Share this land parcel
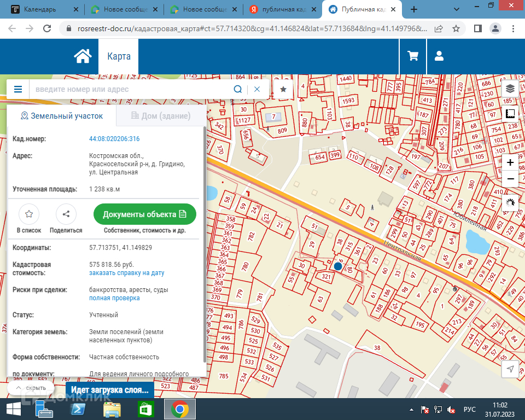 point(66,214)
